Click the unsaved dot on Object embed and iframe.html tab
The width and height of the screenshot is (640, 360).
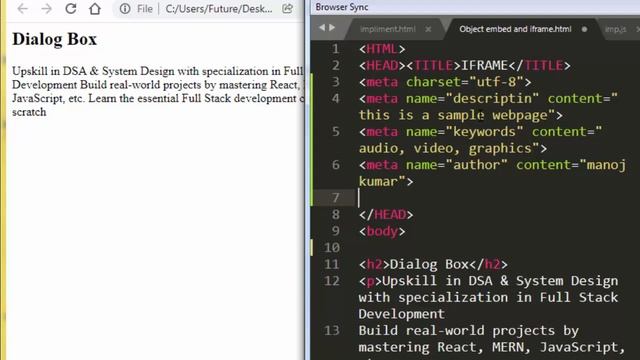click(x=584, y=29)
